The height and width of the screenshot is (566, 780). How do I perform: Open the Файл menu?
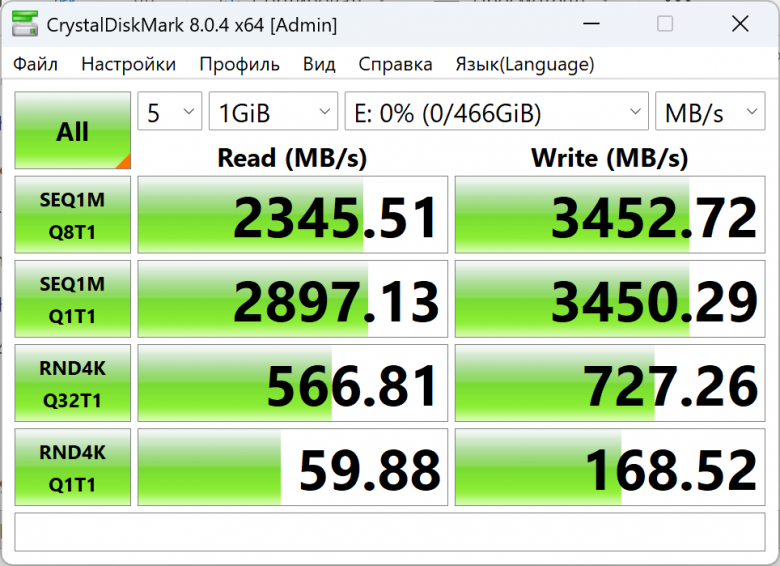tap(35, 64)
